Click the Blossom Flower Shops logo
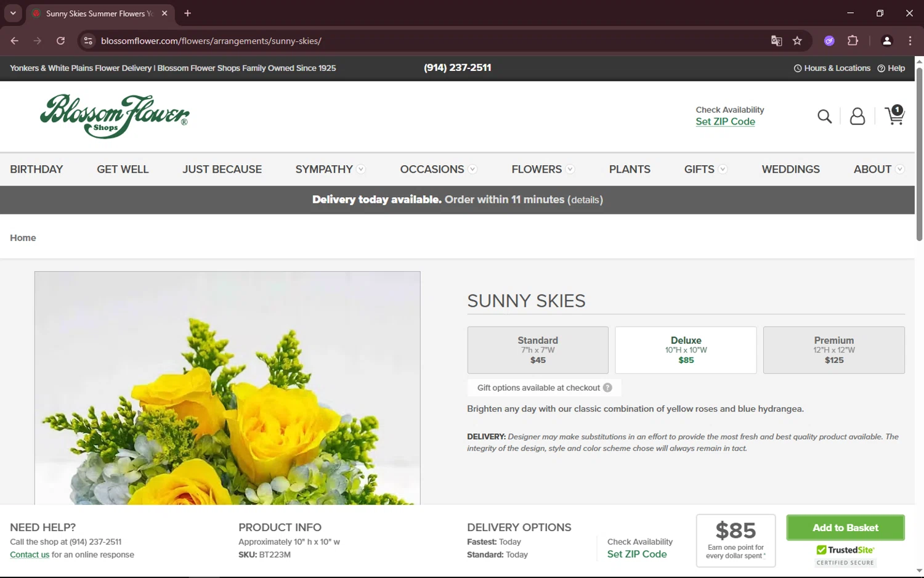 [115, 116]
